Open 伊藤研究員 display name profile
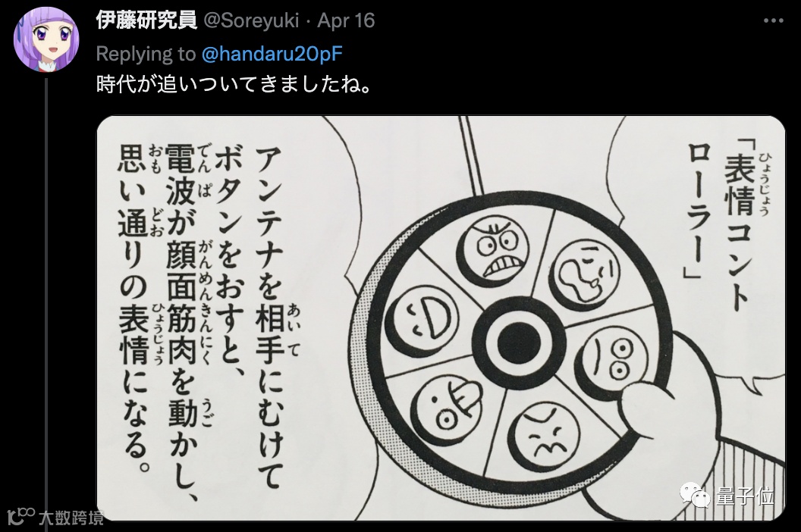801x532 pixels. 146,20
